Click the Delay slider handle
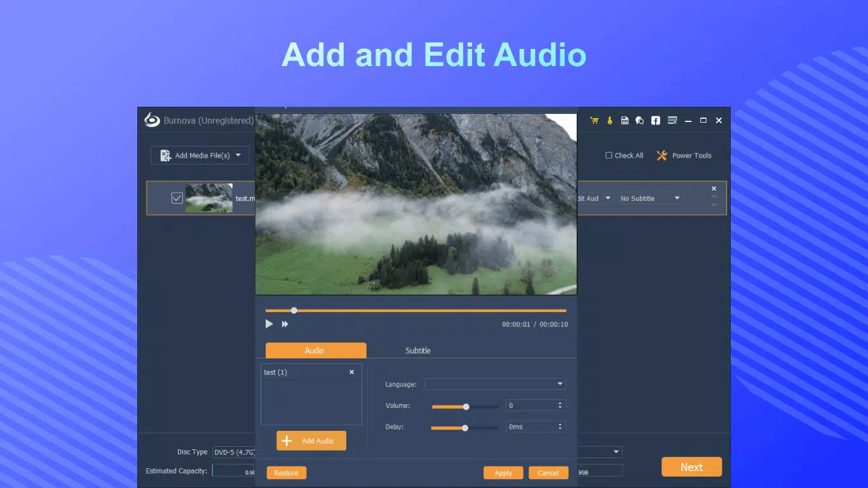Image resolution: width=868 pixels, height=488 pixels. (x=465, y=428)
